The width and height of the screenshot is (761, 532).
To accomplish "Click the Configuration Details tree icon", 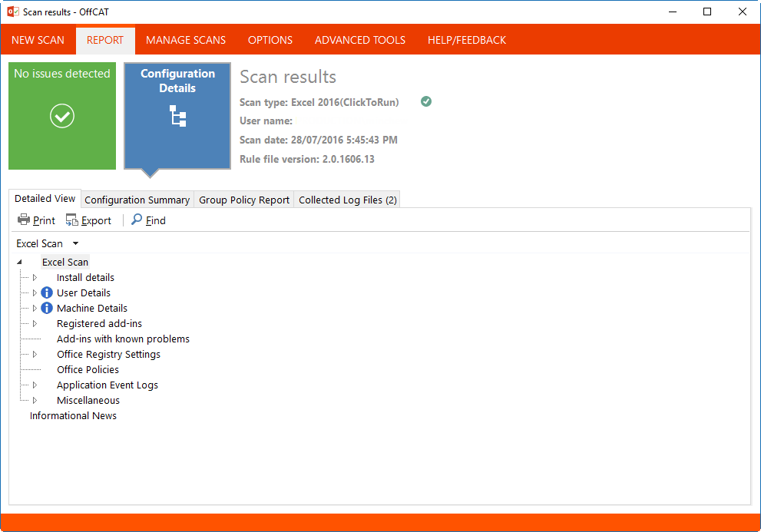I will (177, 116).
